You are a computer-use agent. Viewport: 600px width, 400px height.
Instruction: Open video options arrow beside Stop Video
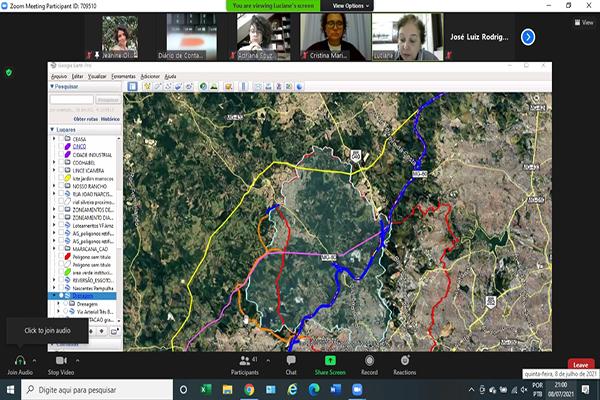(x=77, y=361)
